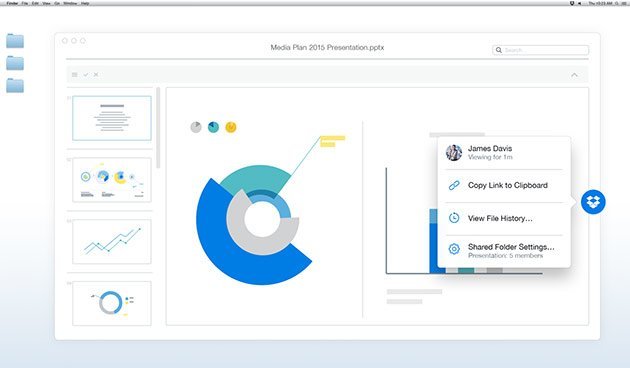Screen dimensions: 630x368
Task: Open the middle desktop folder
Action: [x=15, y=63]
